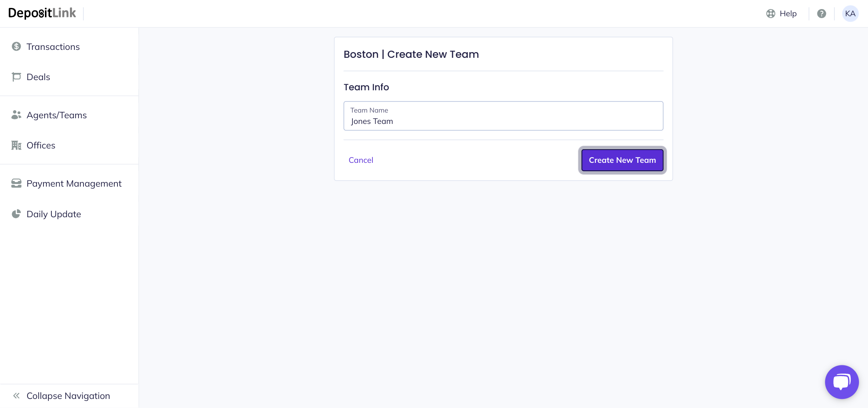This screenshot has width=868, height=408.
Task: Collapse the navigation sidebar chevron
Action: [x=16, y=396]
